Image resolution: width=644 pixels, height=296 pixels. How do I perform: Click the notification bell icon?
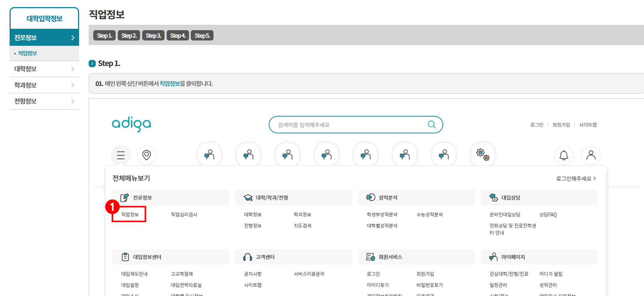pos(564,155)
